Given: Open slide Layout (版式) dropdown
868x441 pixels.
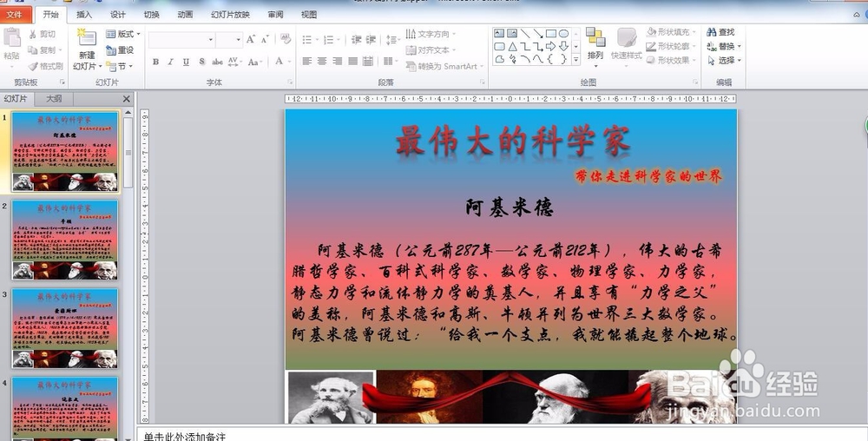Looking at the screenshot, I should [122, 35].
